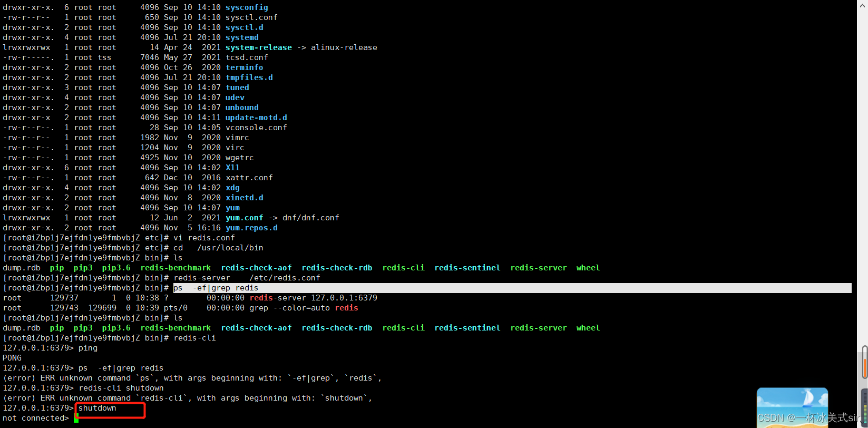Select the ERR unknown command `redis-cli` line
Image resolution: width=868 pixels, height=428 pixels.
pos(188,398)
